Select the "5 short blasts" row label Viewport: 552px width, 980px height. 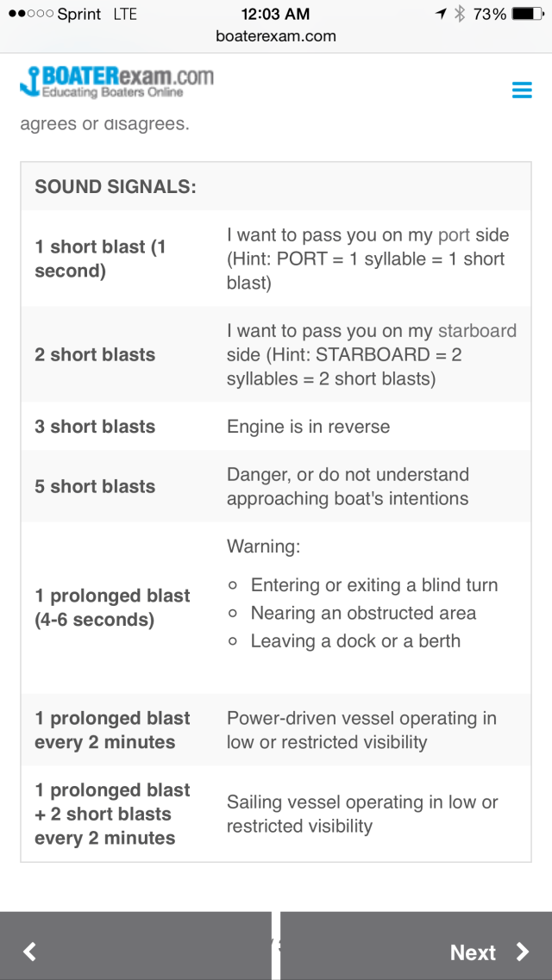(x=95, y=486)
